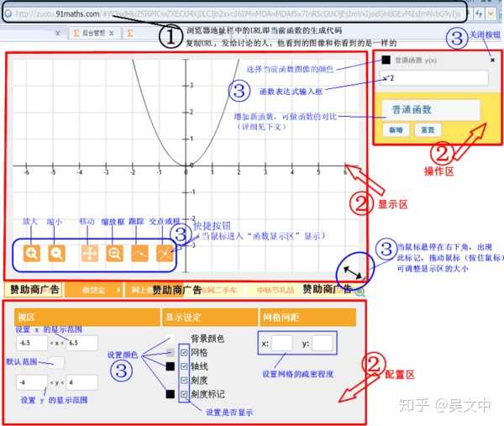Image resolution: width=504 pixels, height=426 pixels.
Task: Close the function panel with the × button
Action: [492, 60]
